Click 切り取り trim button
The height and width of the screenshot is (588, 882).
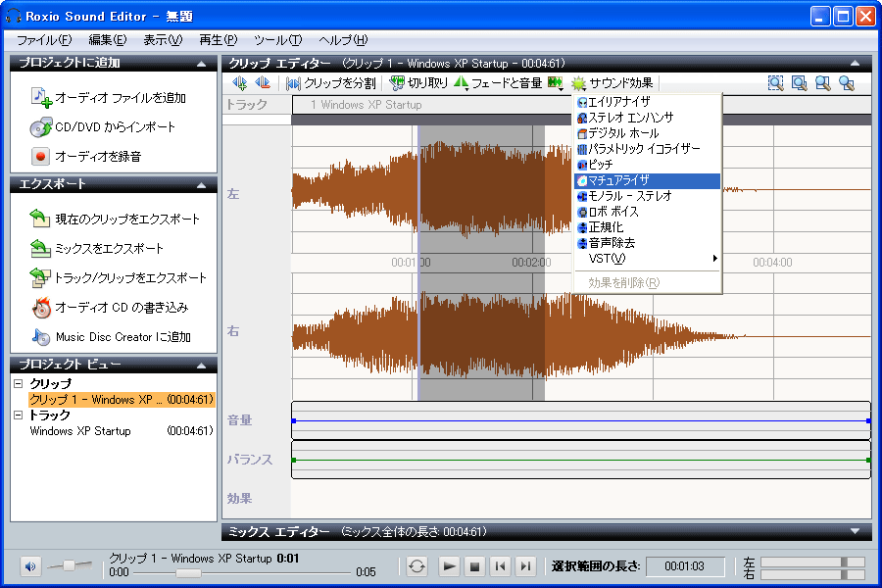tap(419, 83)
